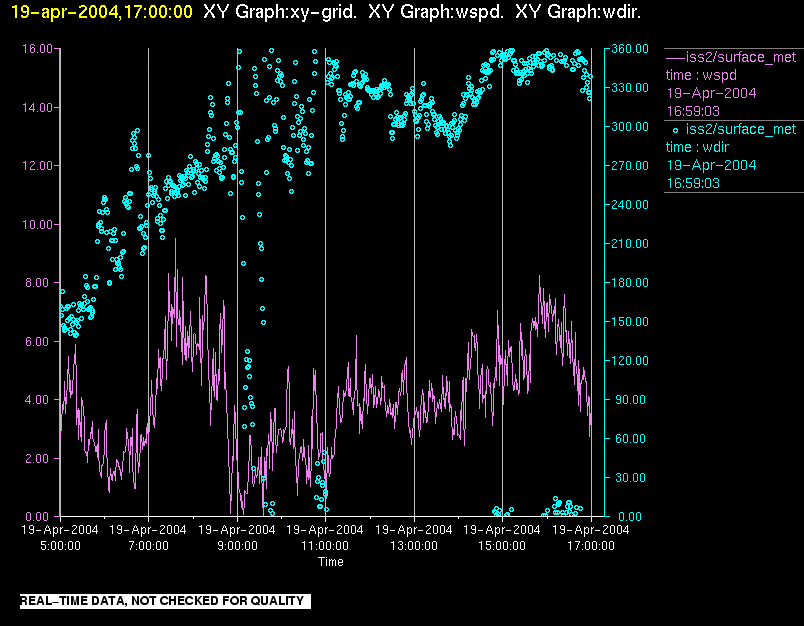The image size is (804, 626).
Task: Click the 240.00 label on the wdir axis
Action: (630, 205)
